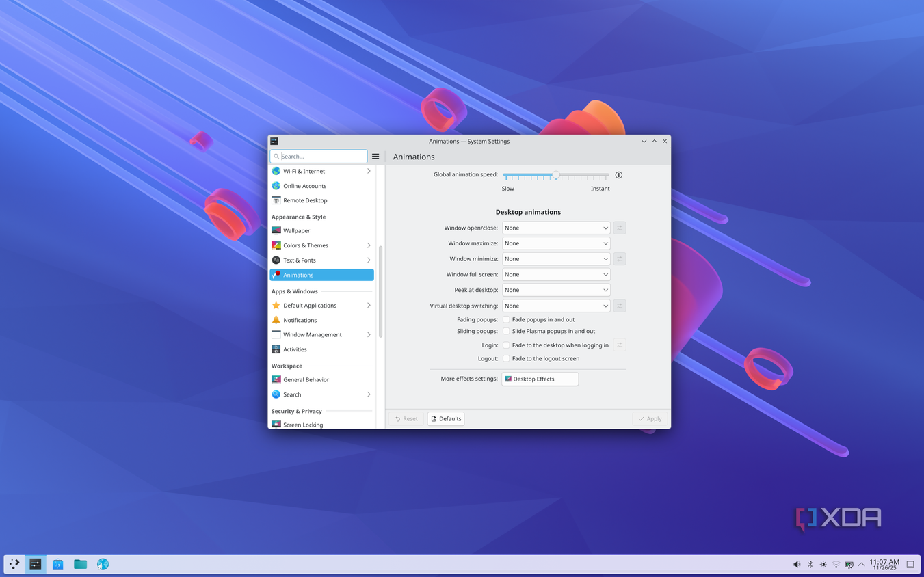924x577 pixels.
Task: Open Default Applications star icon
Action: [276, 306]
